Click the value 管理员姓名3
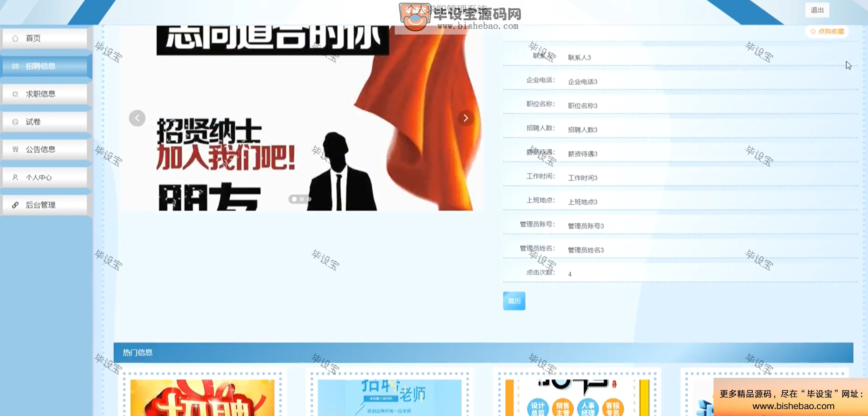The image size is (868, 416). click(x=586, y=250)
